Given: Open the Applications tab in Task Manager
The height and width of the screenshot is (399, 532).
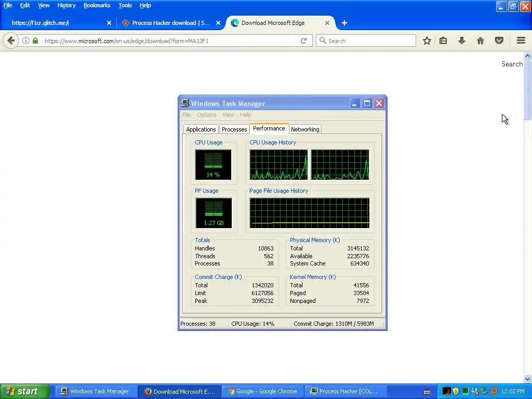Looking at the screenshot, I should point(201,129).
